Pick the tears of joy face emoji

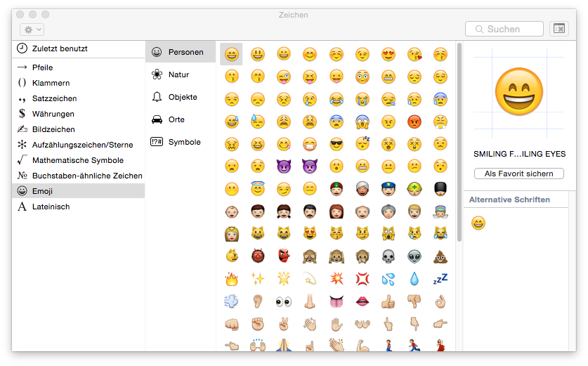(x=337, y=99)
